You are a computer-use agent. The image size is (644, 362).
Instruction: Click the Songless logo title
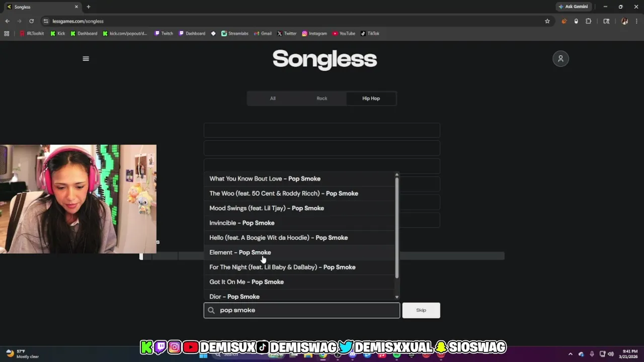(x=325, y=59)
